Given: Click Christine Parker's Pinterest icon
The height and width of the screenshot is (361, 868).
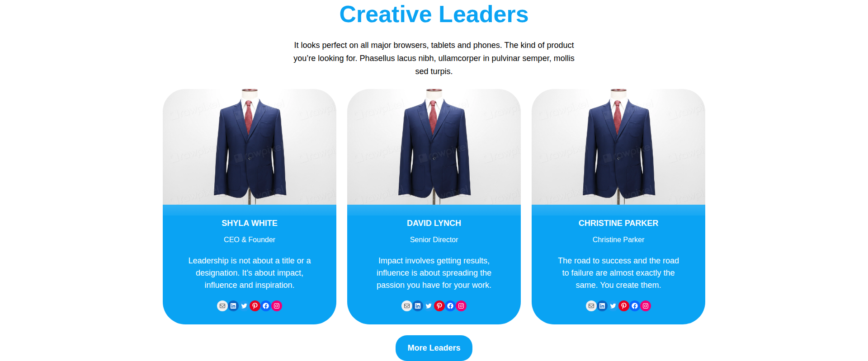Looking at the screenshot, I should [624, 306].
